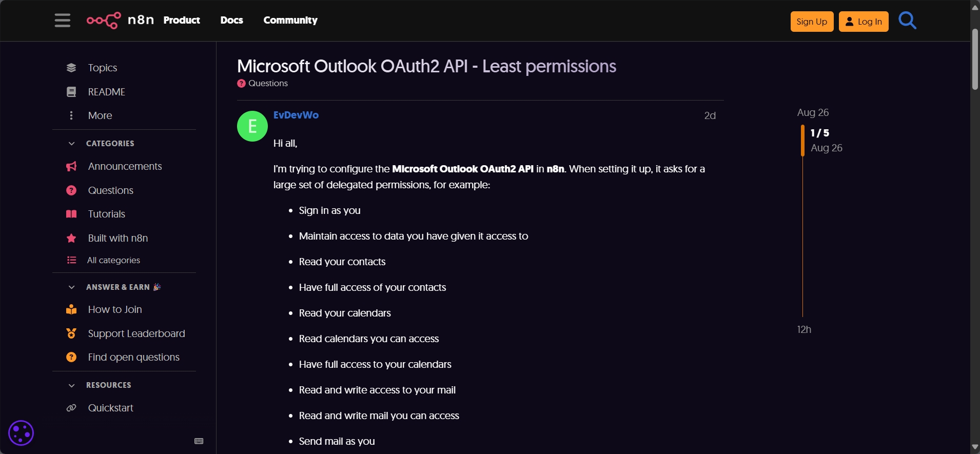Open the Product menu item
Image resolution: width=980 pixels, height=454 pixels.
click(x=182, y=21)
